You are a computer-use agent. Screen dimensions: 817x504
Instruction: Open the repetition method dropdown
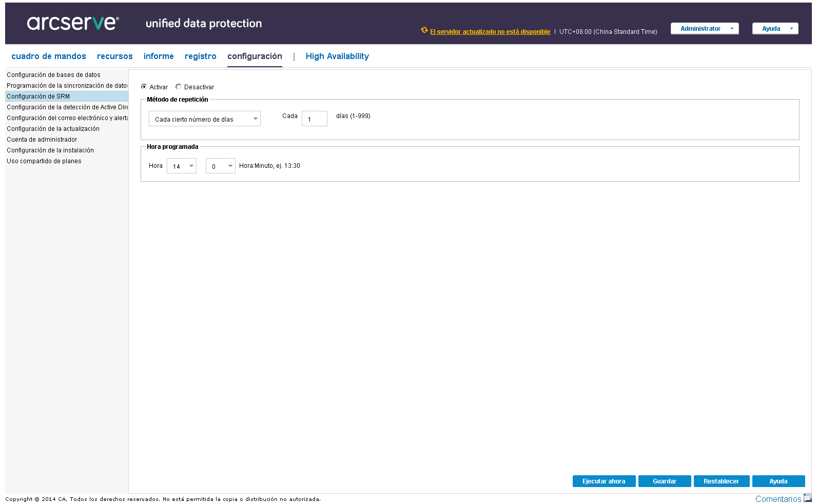pyautogui.click(x=205, y=119)
